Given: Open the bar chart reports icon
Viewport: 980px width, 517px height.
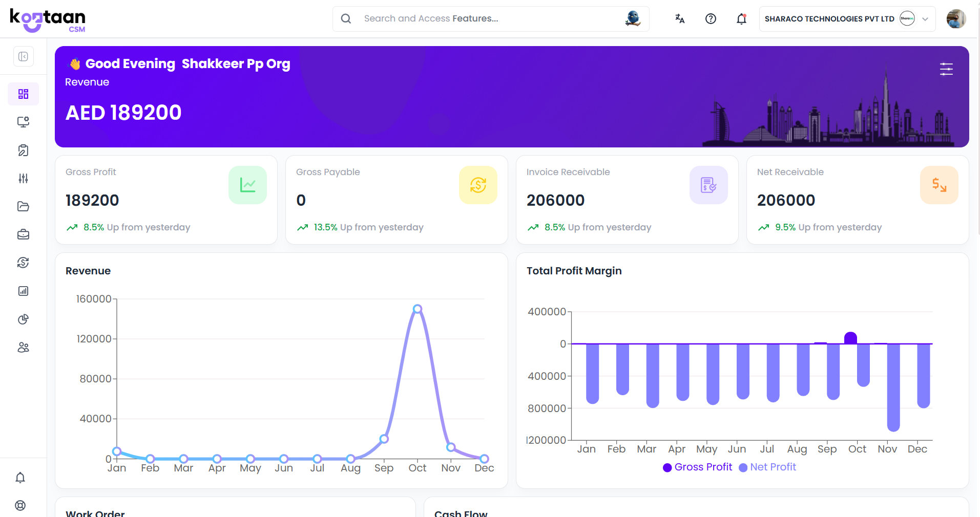Looking at the screenshot, I should [23, 291].
